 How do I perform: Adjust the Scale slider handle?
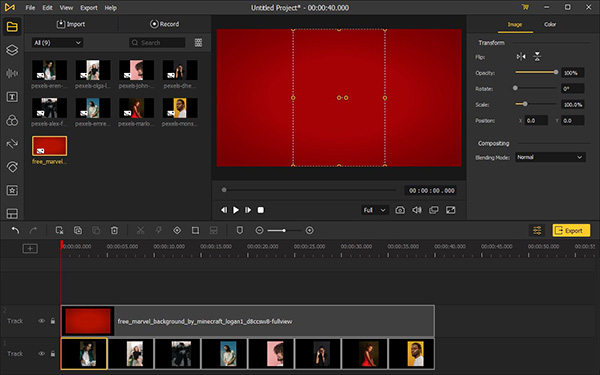point(525,104)
